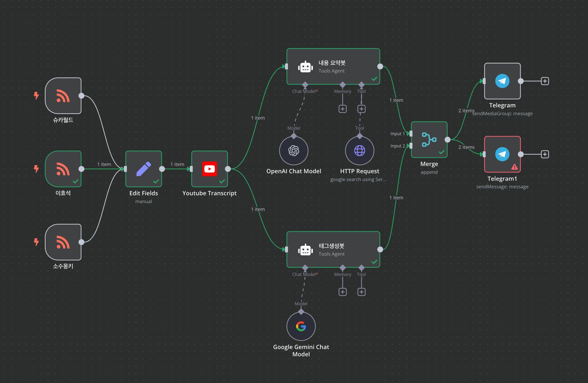Add node after Telegram1 output
The image size is (588, 383).
(x=545, y=154)
